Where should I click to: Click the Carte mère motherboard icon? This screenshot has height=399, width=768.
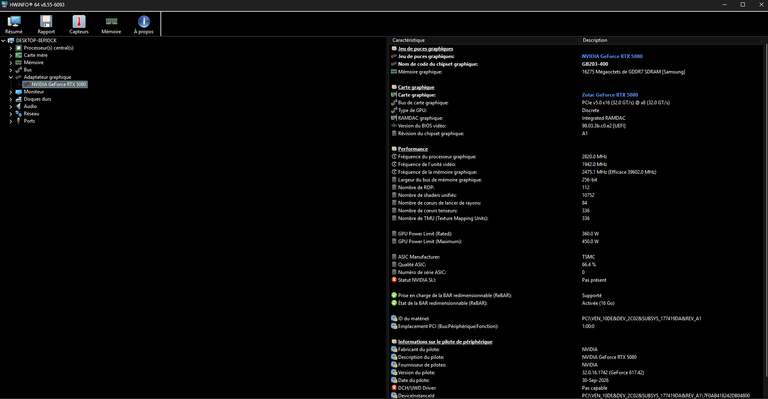coord(19,55)
